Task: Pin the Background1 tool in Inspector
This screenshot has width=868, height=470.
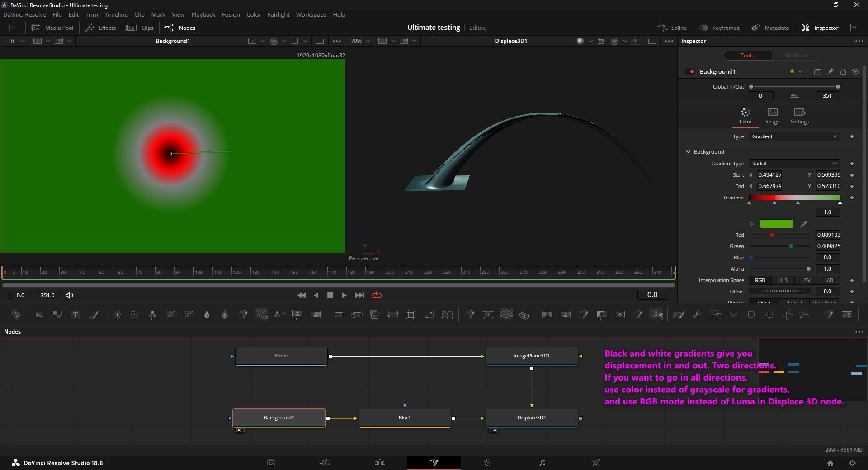Action: (x=830, y=71)
